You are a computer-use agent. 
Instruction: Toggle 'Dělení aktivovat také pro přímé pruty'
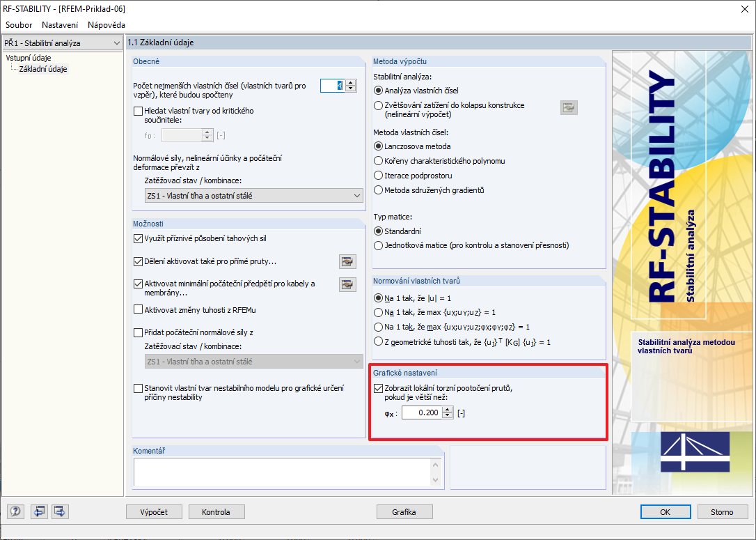click(x=139, y=261)
